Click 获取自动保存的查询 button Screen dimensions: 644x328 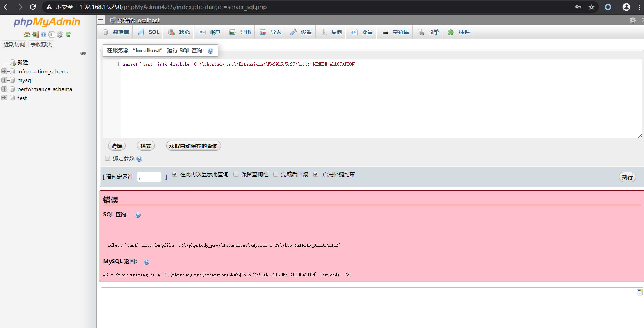point(193,146)
